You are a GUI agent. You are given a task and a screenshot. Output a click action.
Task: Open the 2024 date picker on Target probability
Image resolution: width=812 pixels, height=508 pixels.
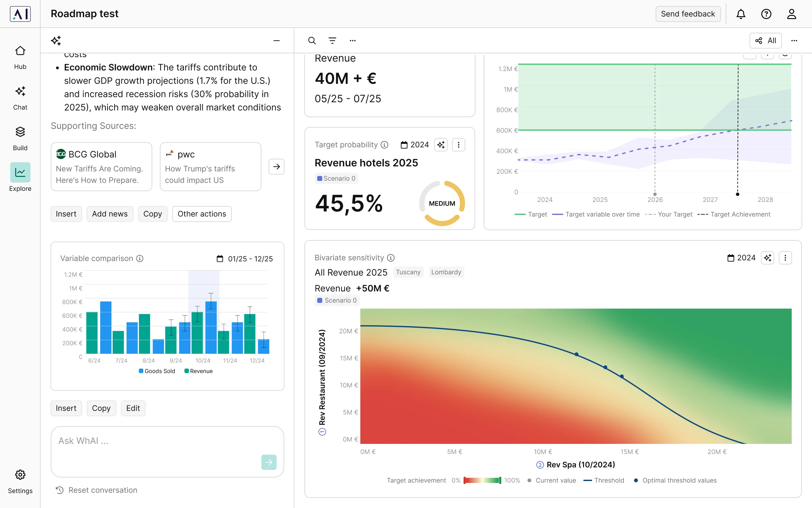(415, 145)
